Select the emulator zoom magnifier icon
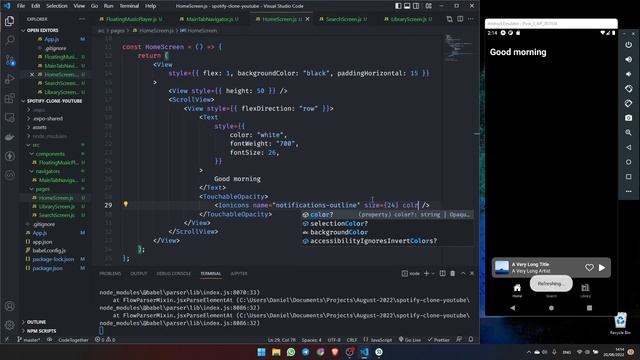640x360 pixels. (629, 133)
